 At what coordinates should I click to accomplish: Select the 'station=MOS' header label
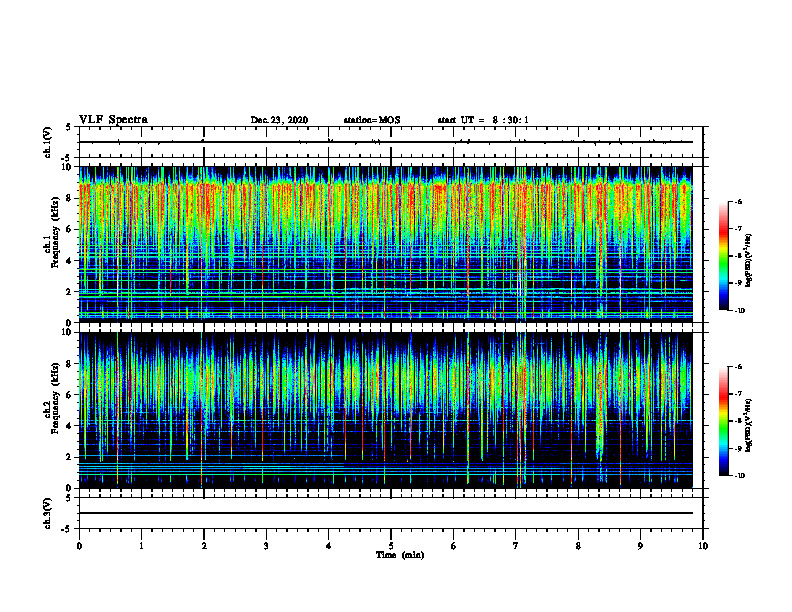click(x=372, y=120)
